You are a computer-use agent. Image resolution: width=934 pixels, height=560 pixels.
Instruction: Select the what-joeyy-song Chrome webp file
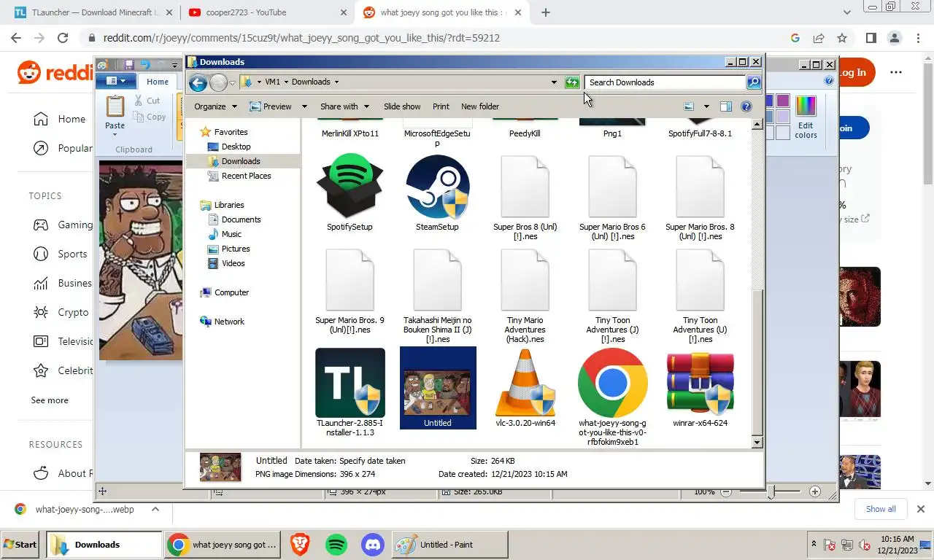[613, 382]
